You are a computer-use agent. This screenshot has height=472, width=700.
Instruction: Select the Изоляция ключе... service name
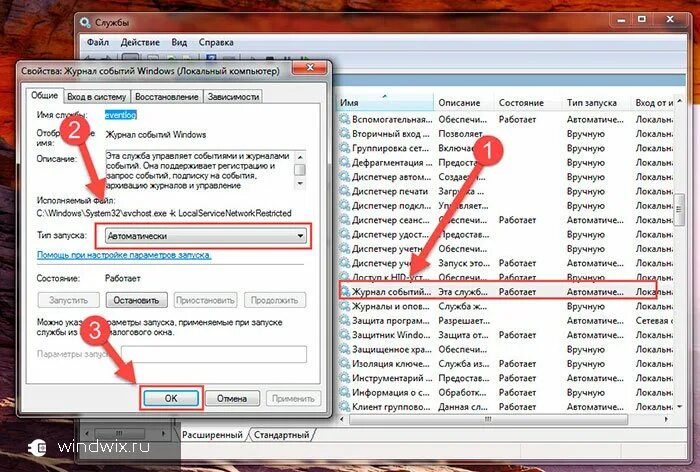coord(392,363)
